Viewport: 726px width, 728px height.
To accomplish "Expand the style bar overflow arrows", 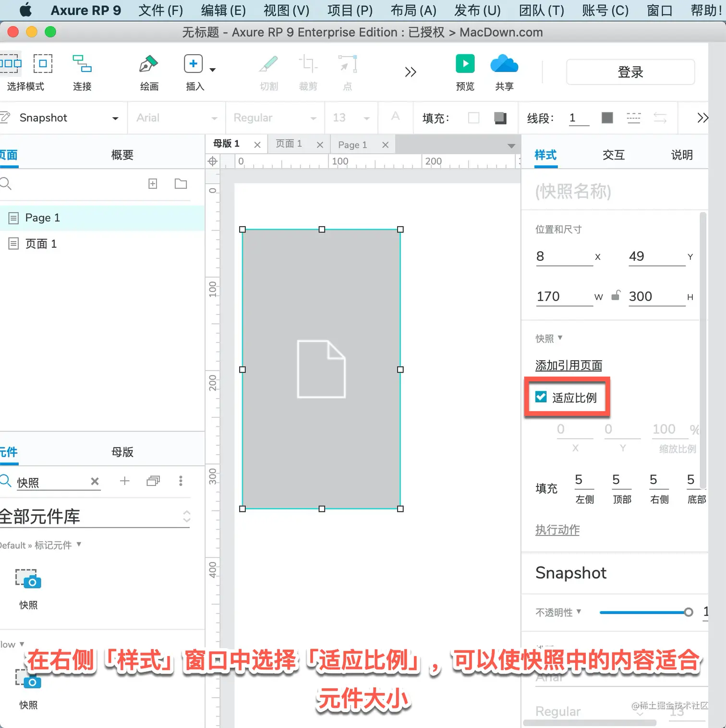I will pos(703,118).
